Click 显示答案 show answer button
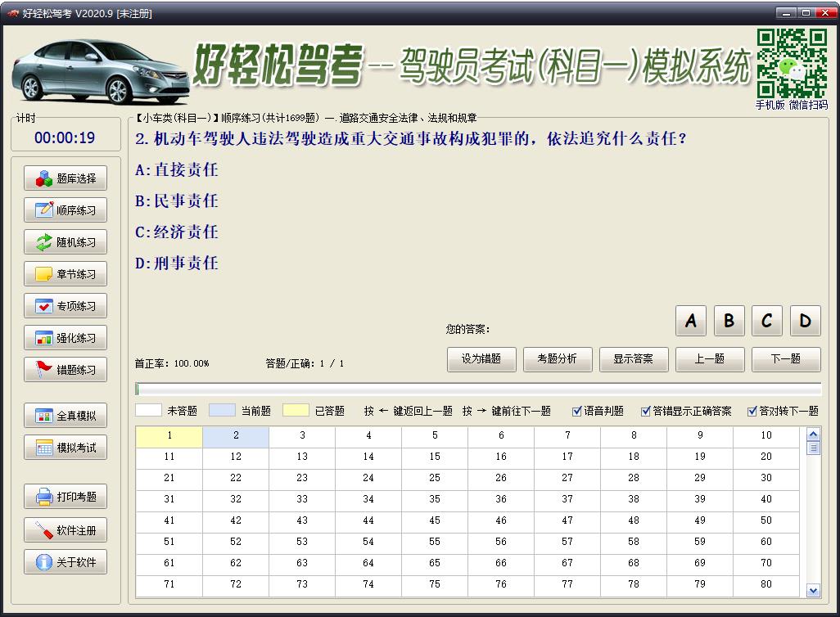840x617 pixels. click(634, 359)
